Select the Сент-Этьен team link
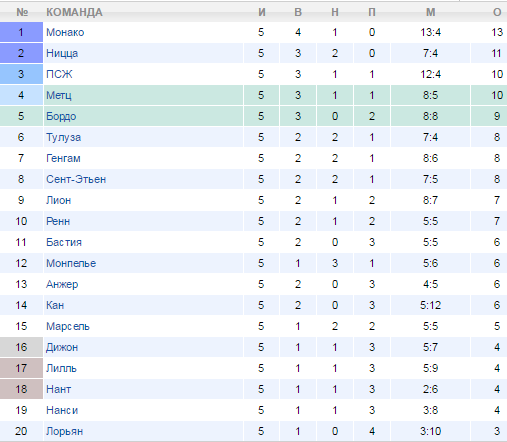 pyautogui.click(x=76, y=179)
